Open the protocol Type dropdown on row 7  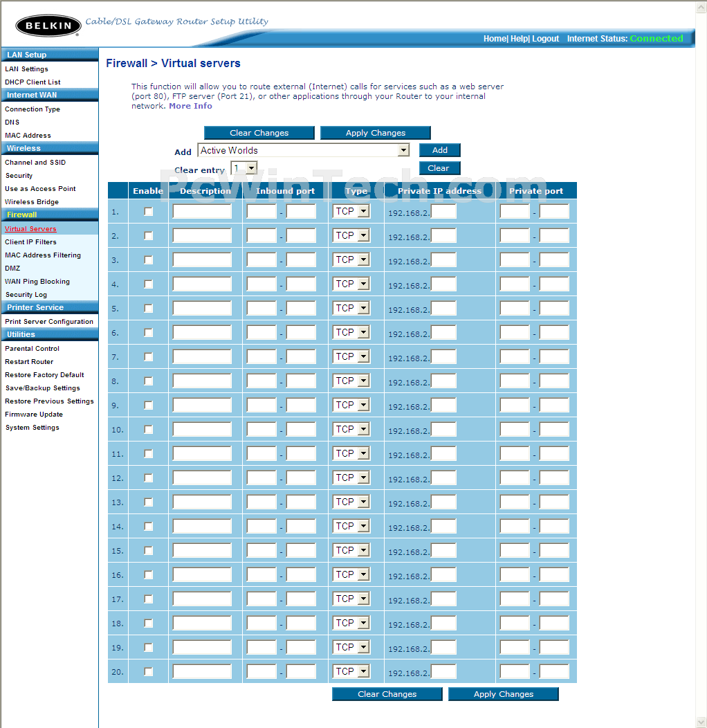click(351, 356)
